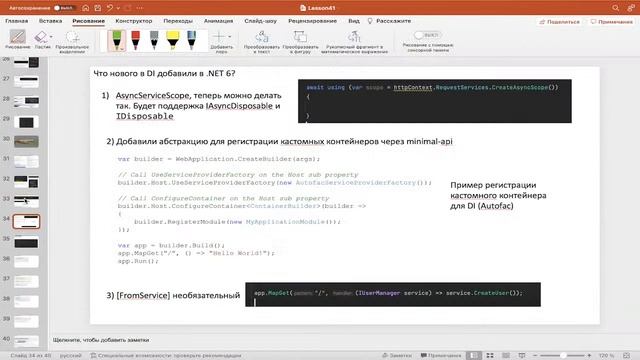
Task: Click the zoom in plus button
Action: pos(589,356)
